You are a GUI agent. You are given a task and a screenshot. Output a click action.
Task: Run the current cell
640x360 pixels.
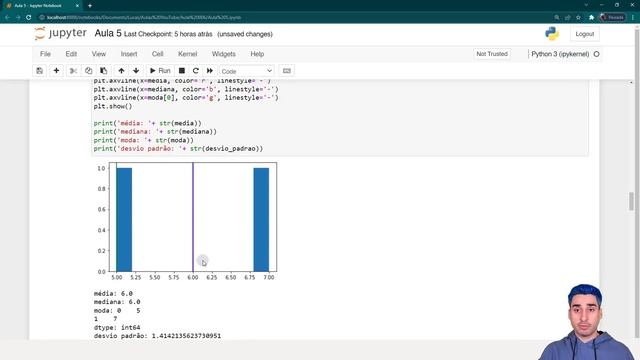160,71
